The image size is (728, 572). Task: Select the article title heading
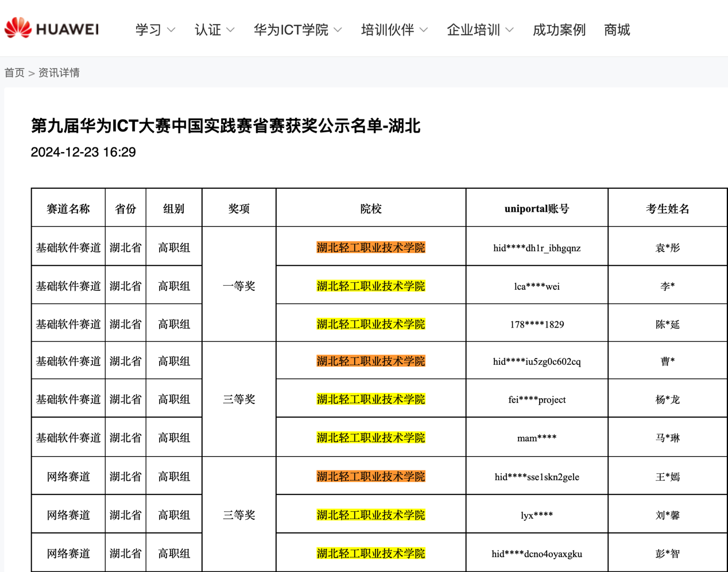pos(226,126)
